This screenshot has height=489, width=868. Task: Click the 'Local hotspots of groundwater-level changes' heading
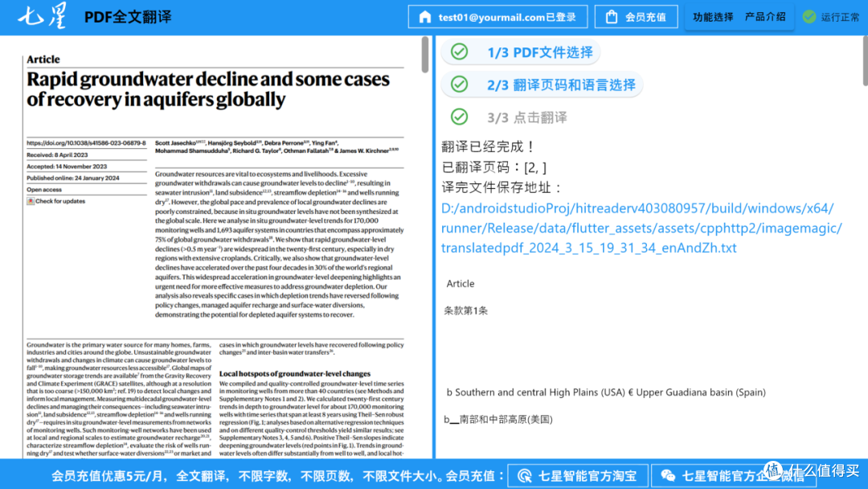coord(294,374)
